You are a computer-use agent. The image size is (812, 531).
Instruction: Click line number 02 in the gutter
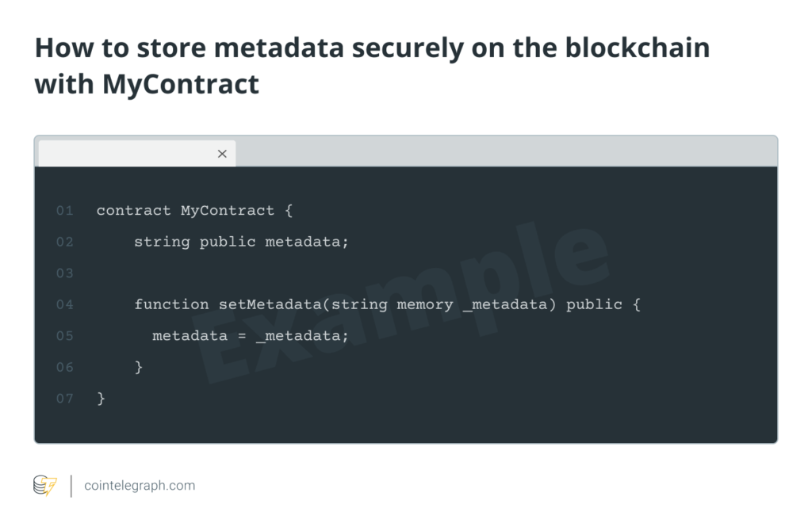(64, 242)
